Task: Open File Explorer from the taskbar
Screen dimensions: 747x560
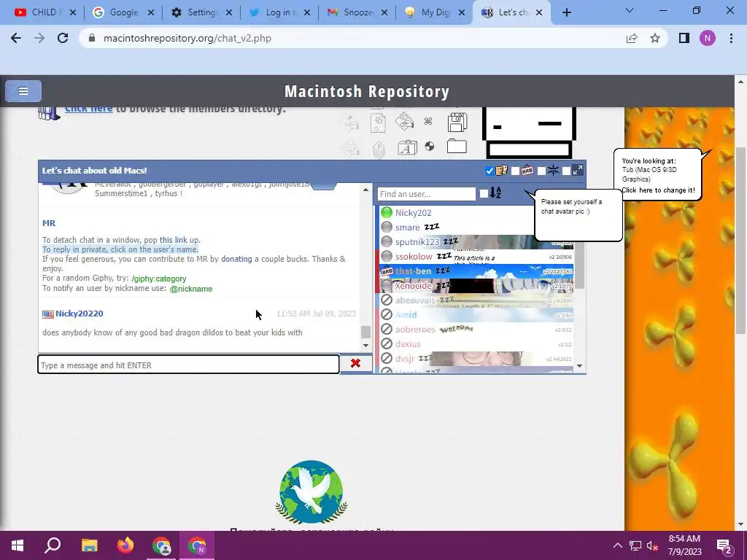Action: coord(89,545)
